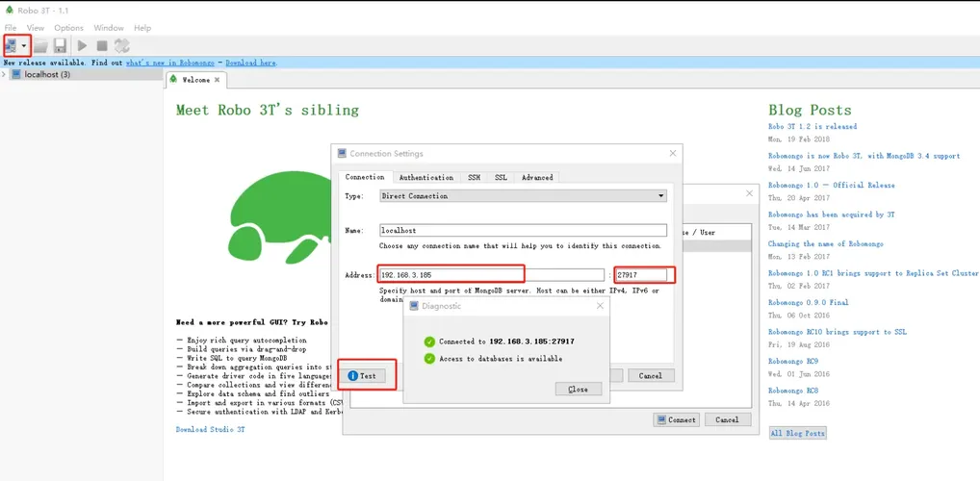980x481 pixels.
Task: Open the File menu
Action: 11,28
